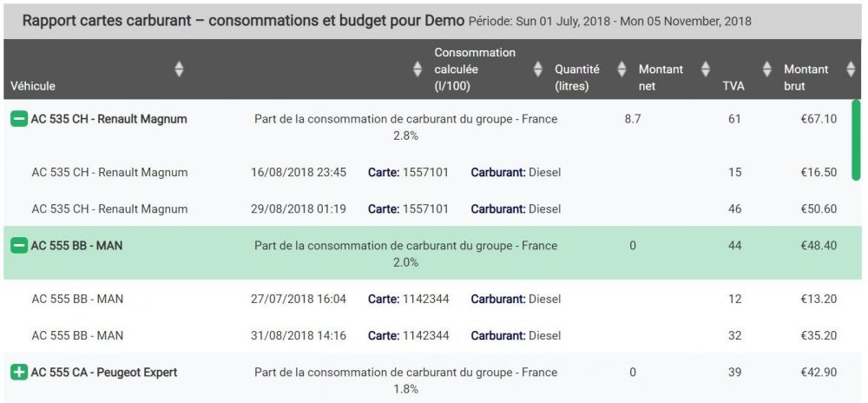Click the green vertical scrollbar thumb
The width and height of the screenshot is (868, 403).
(x=856, y=140)
